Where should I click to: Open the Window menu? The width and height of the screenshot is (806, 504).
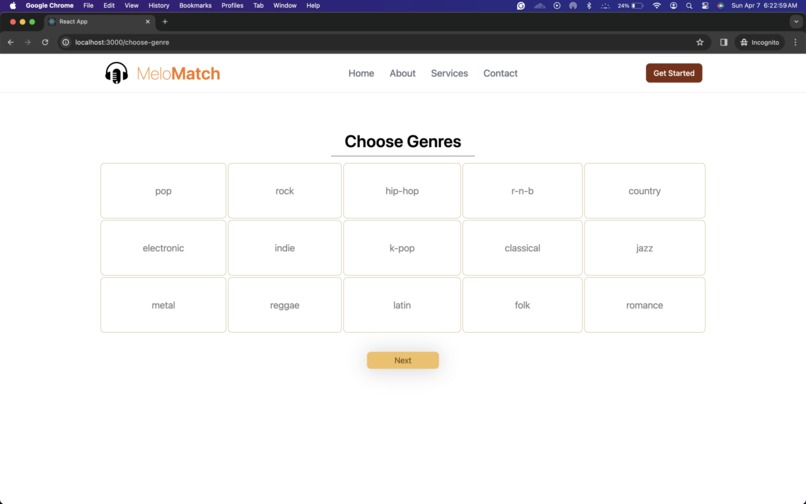point(285,6)
